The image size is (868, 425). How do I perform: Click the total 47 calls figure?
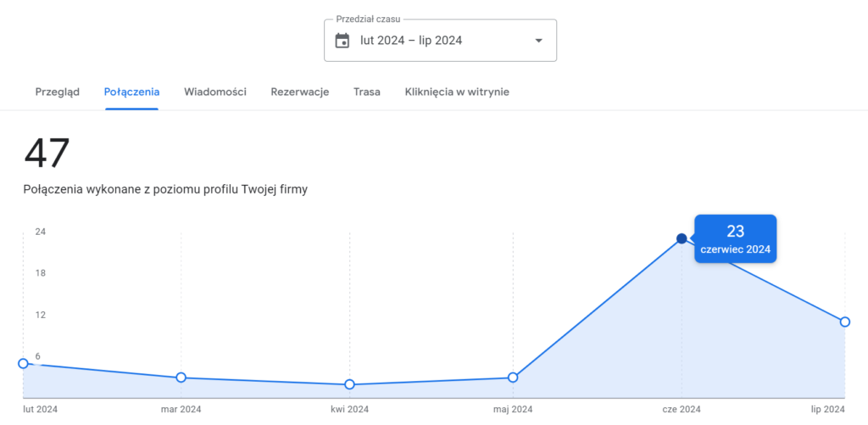point(47,154)
